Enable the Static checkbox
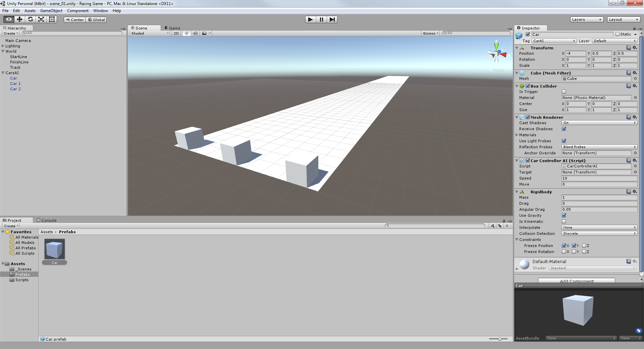Image resolution: width=644 pixels, height=349 pixels. point(617,34)
